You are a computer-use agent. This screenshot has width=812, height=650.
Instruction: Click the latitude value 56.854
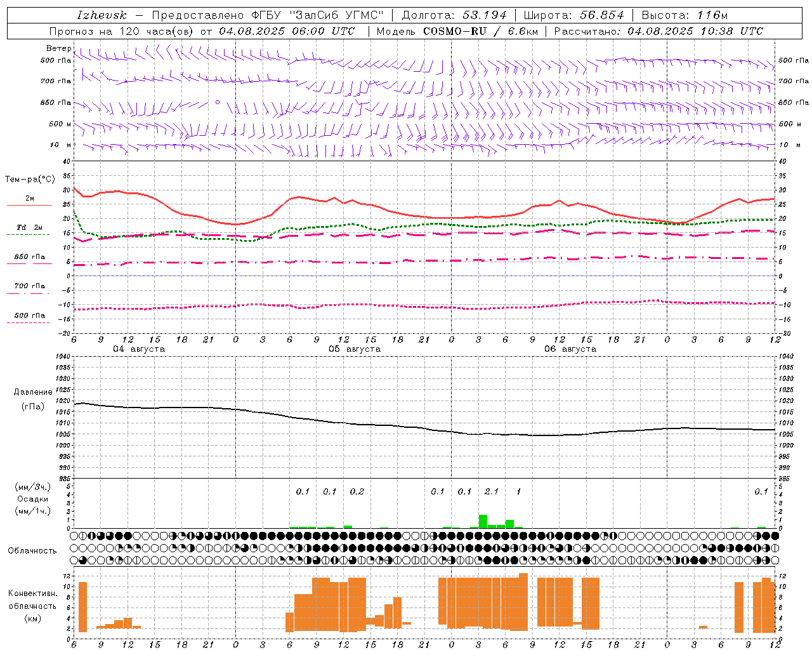pos(601,15)
